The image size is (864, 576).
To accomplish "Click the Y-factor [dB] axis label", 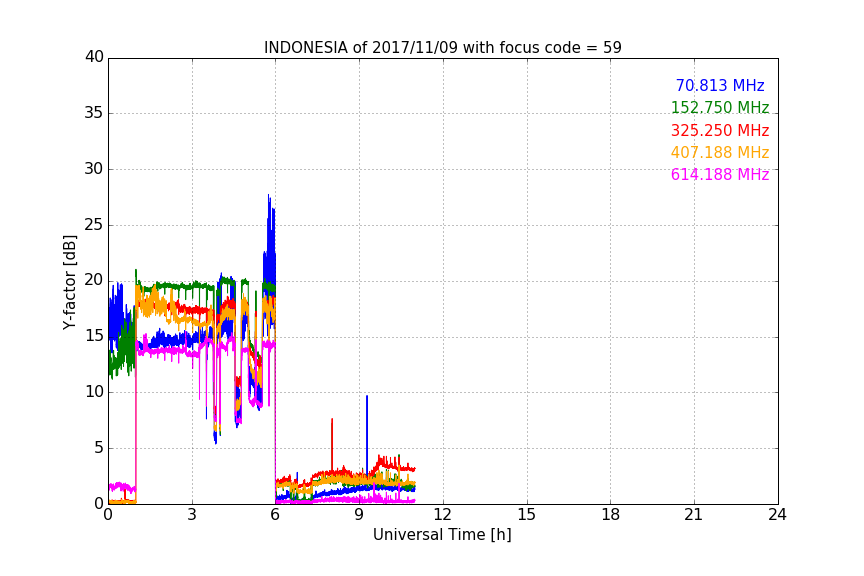I will pyautogui.click(x=69, y=282).
